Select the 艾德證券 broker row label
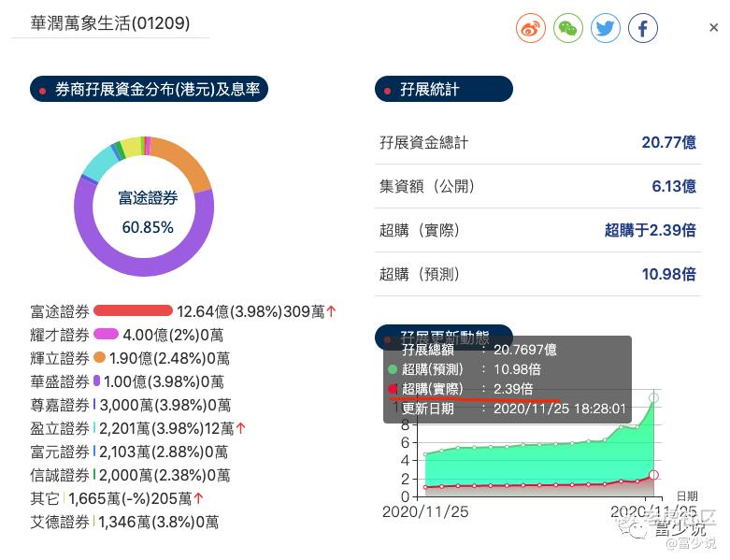Screen dimensions: 730x560 [60, 522]
